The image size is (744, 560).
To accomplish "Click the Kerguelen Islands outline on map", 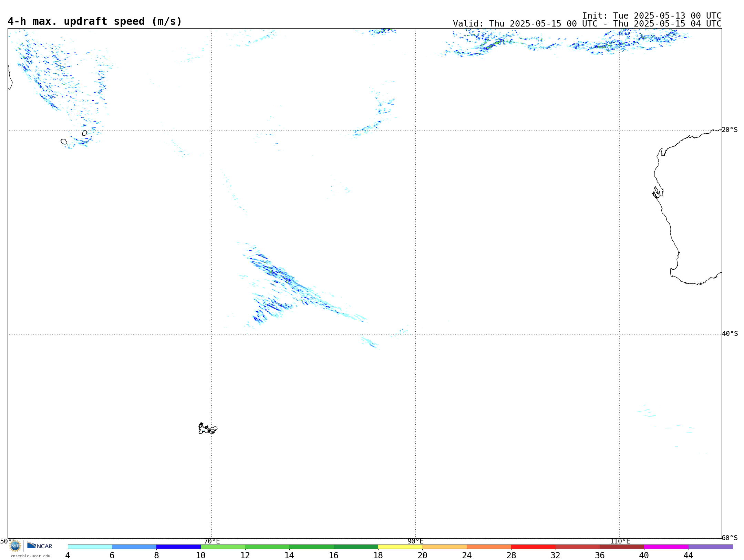I will (208, 428).
